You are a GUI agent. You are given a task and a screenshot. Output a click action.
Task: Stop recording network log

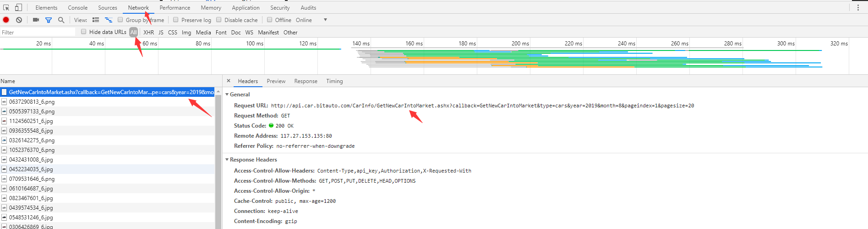point(6,20)
